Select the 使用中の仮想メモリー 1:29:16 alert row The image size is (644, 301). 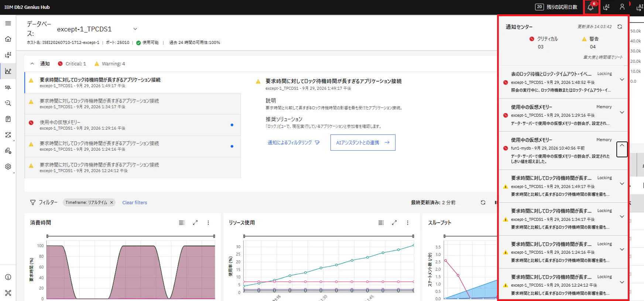pyautogui.click(x=133, y=125)
